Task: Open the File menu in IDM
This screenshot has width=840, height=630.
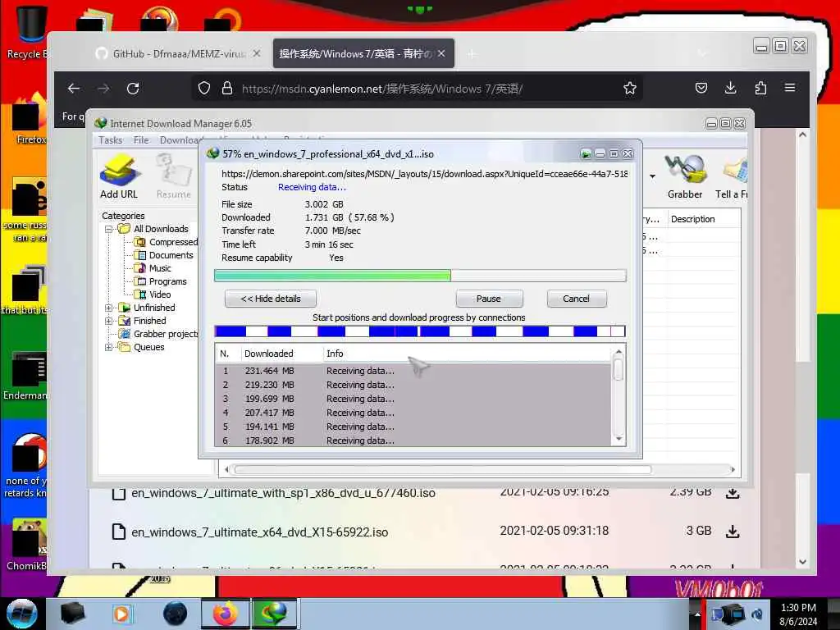Action: (141, 139)
